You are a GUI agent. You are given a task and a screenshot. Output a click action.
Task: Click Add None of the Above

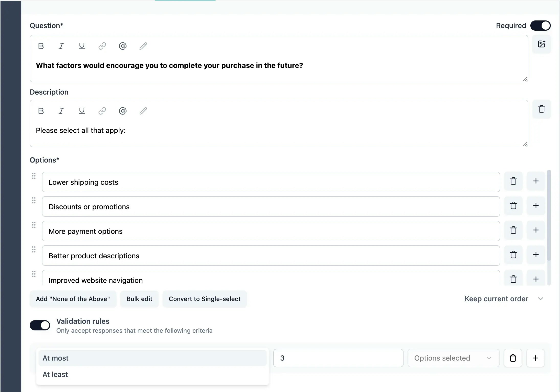click(x=73, y=299)
